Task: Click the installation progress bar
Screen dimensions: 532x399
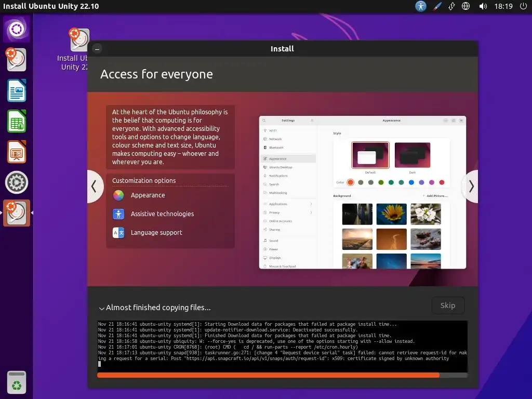Action: pyautogui.click(x=282, y=375)
